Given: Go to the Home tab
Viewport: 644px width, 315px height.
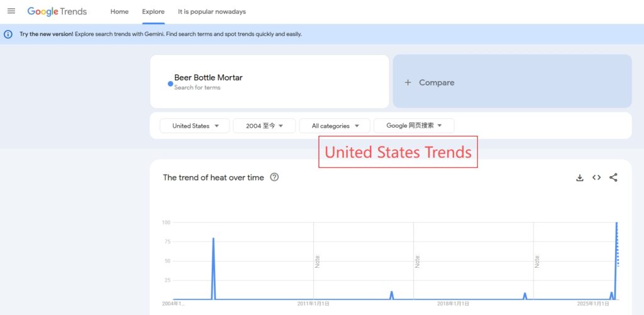Looking at the screenshot, I should click(x=119, y=11).
